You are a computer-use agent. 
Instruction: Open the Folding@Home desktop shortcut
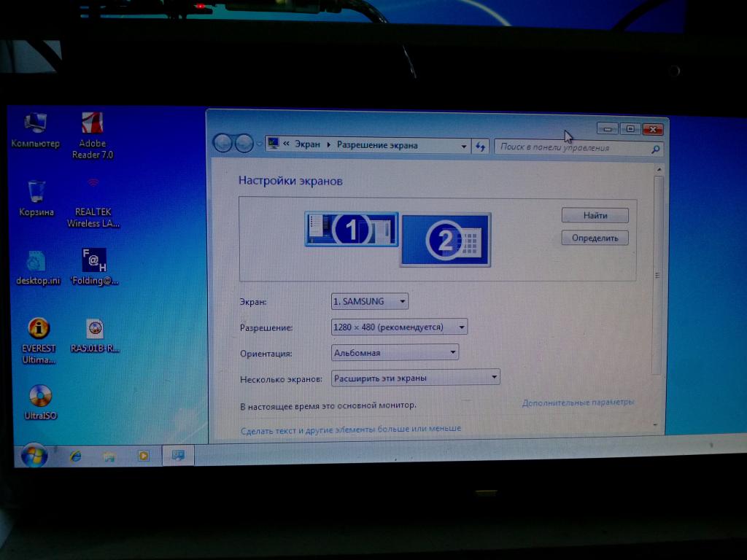(x=94, y=267)
